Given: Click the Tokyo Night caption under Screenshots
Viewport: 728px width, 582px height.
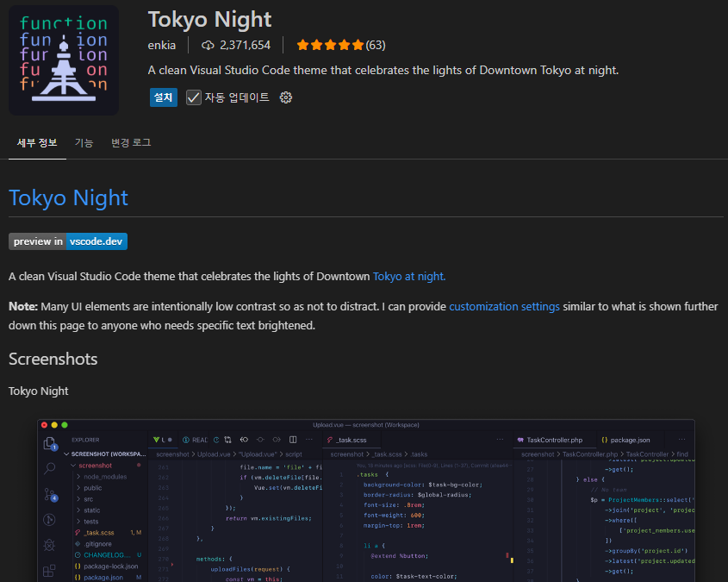Looking at the screenshot, I should click(x=39, y=391).
